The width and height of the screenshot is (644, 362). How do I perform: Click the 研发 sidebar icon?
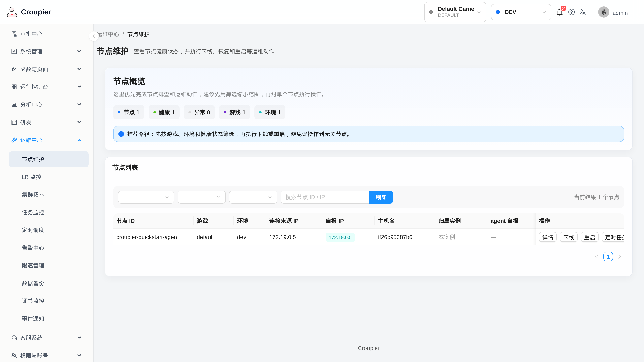coord(14,122)
